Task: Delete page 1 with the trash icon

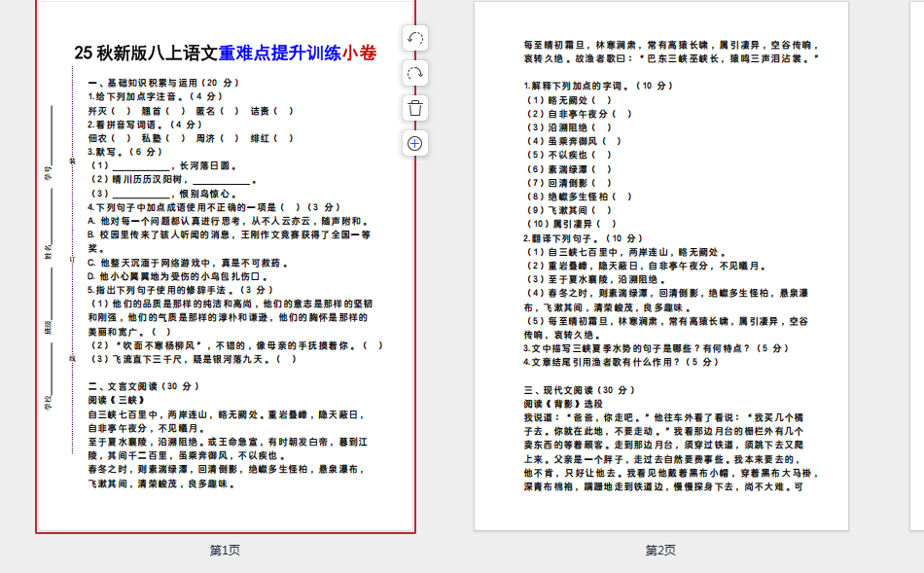Action: (x=415, y=108)
